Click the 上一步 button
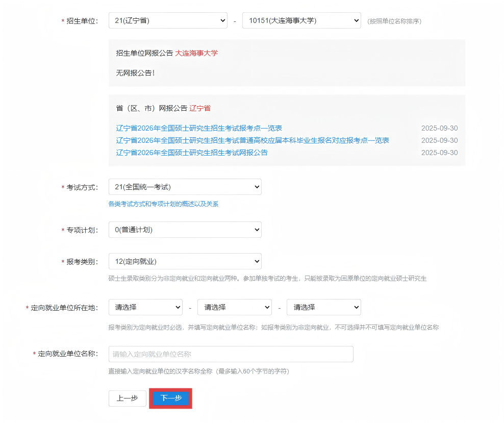Viewport: 504px width, 423px height. [127, 399]
